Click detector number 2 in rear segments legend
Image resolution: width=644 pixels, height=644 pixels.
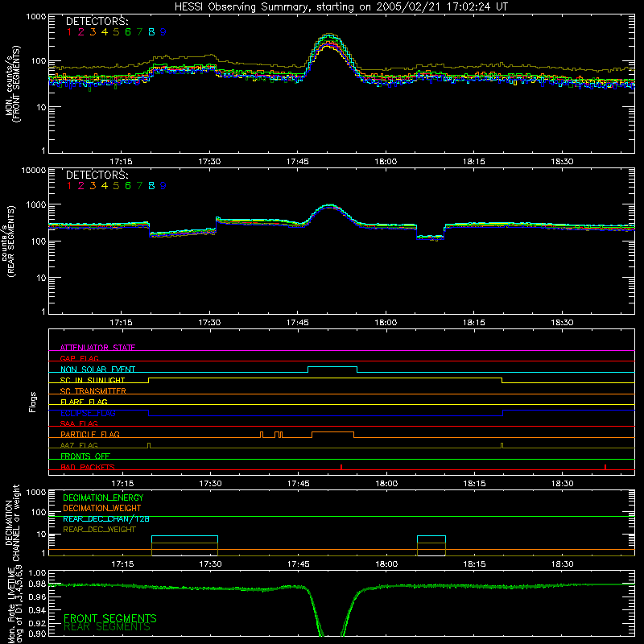point(81,186)
